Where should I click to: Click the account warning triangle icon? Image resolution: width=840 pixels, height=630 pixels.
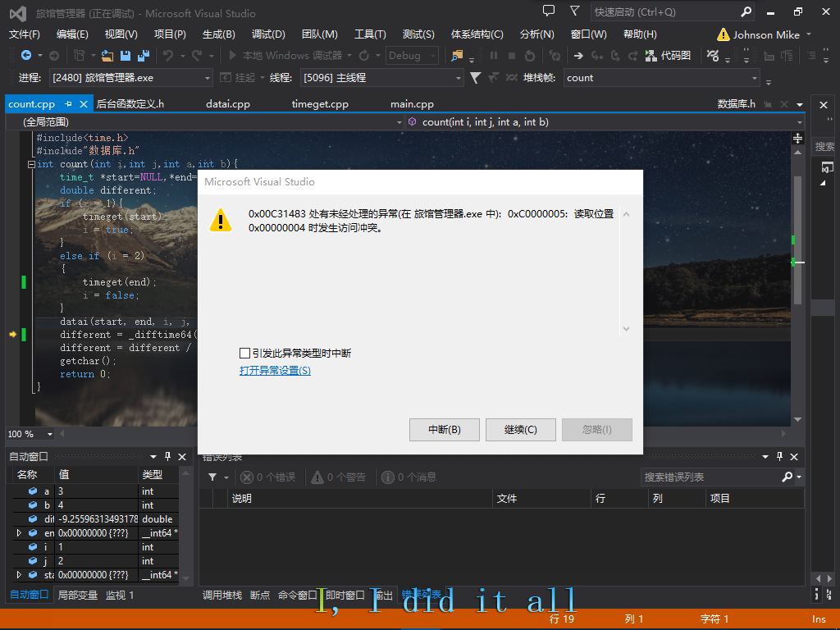pos(724,34)
